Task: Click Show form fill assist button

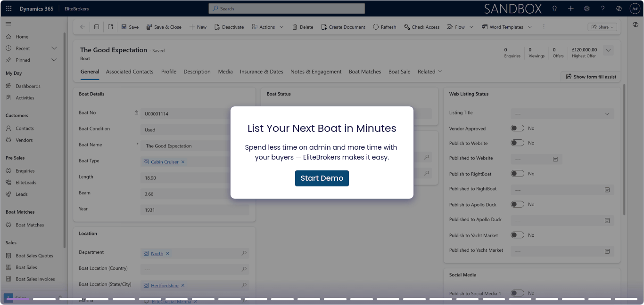Action: [591, 76]
